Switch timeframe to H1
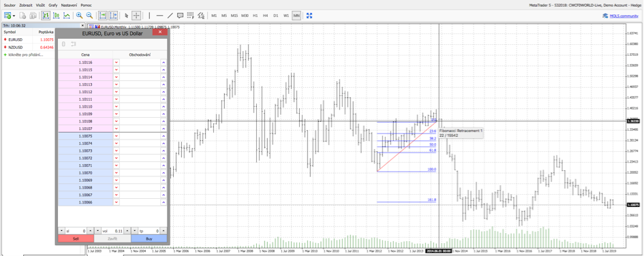The image size is (644, 256). coord(256,16)
